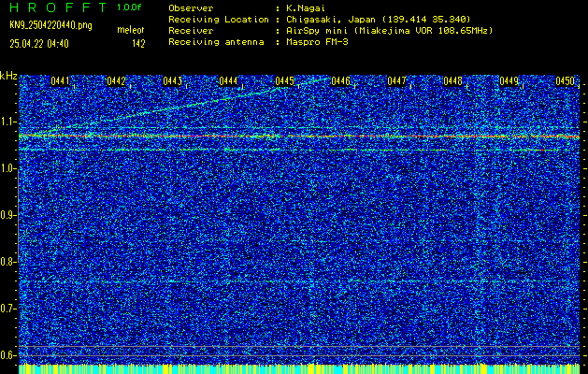Click the 0.7 frequency axis label
588x374 pixels.
(x=8, y=309)
